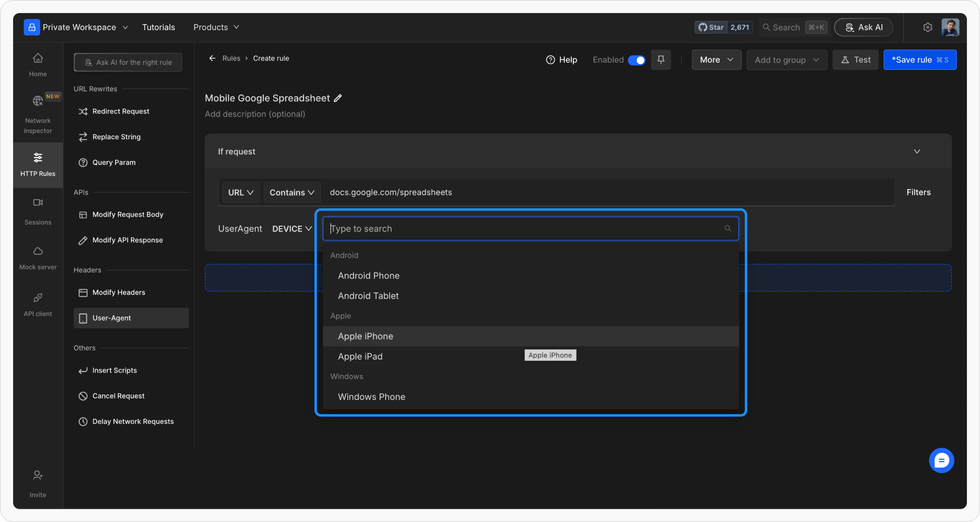Expand the More dropdown button

[716, 60]
